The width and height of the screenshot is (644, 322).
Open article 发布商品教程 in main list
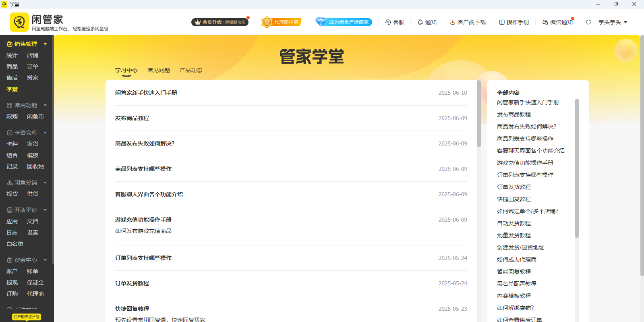[x=132, y=118]
